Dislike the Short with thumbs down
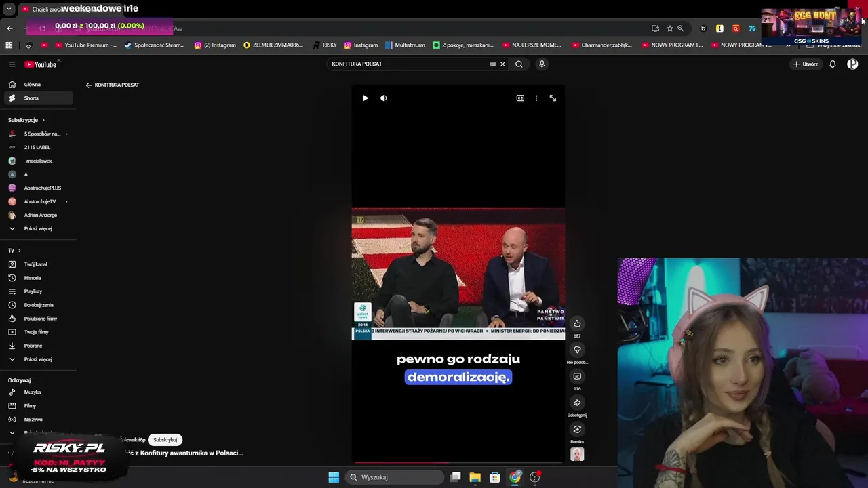The height and width of the screenshot is (488, 868). (x=577, y=350)
